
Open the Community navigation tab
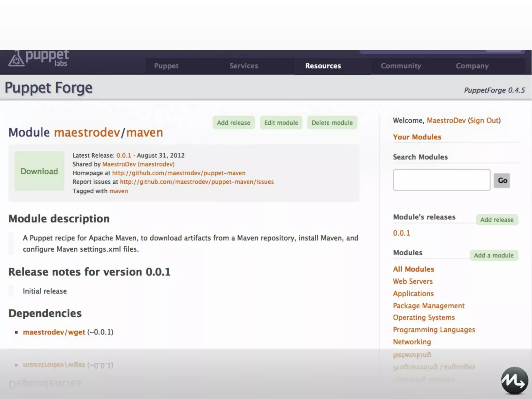click(x=401, y=66)
